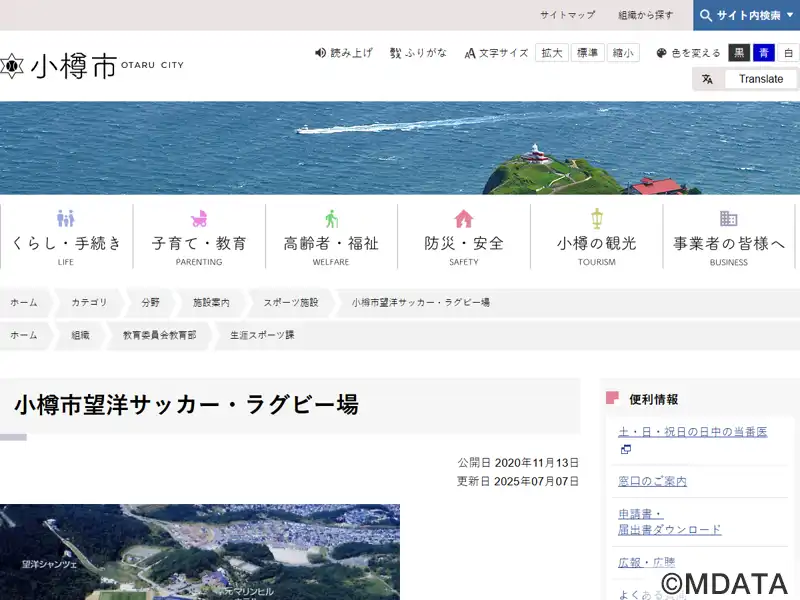Select the 青 color scheme swatch
The width and height of the screenshot is (800, 600).
click(764, 53)
